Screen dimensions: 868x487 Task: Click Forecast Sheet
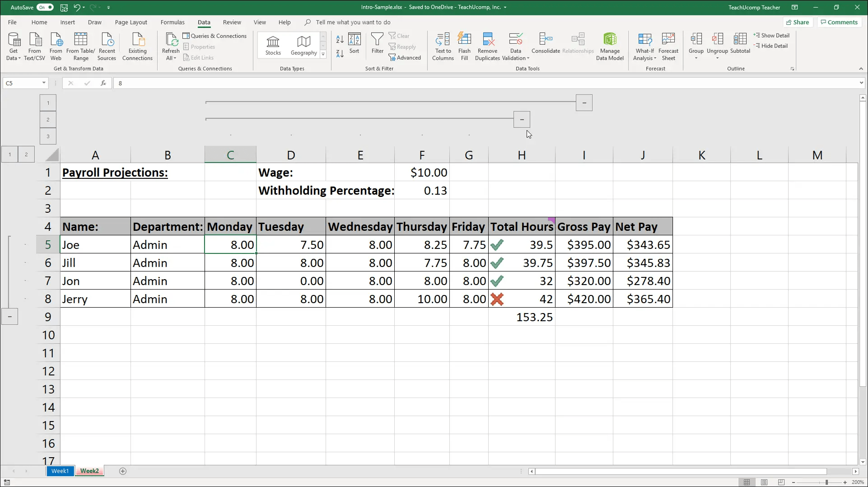[x=668, y=47]
